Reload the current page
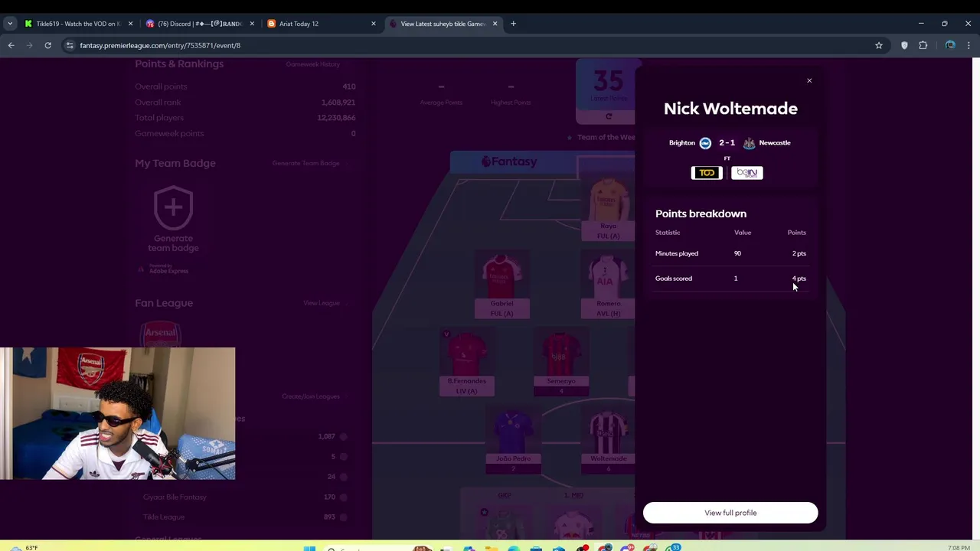 point(47,45)
